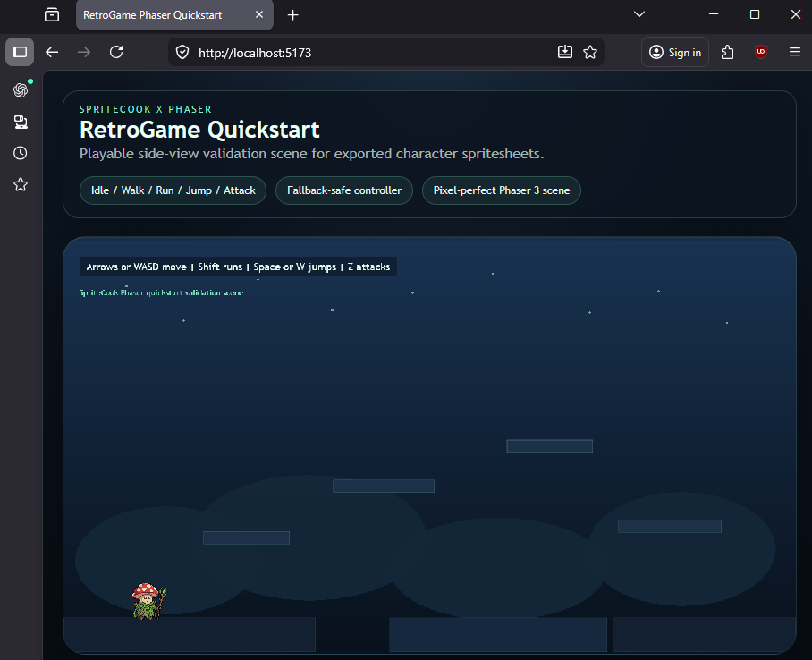812x660 pixels.
Task: Bookmark this page using the address bar star
Action: click(x=590, y=52)
